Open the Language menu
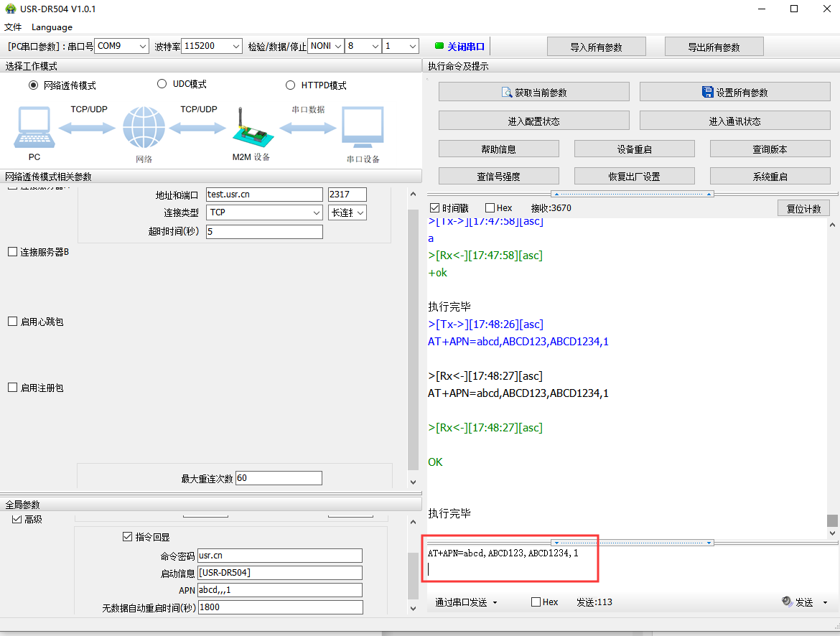 tap(52, 27)
